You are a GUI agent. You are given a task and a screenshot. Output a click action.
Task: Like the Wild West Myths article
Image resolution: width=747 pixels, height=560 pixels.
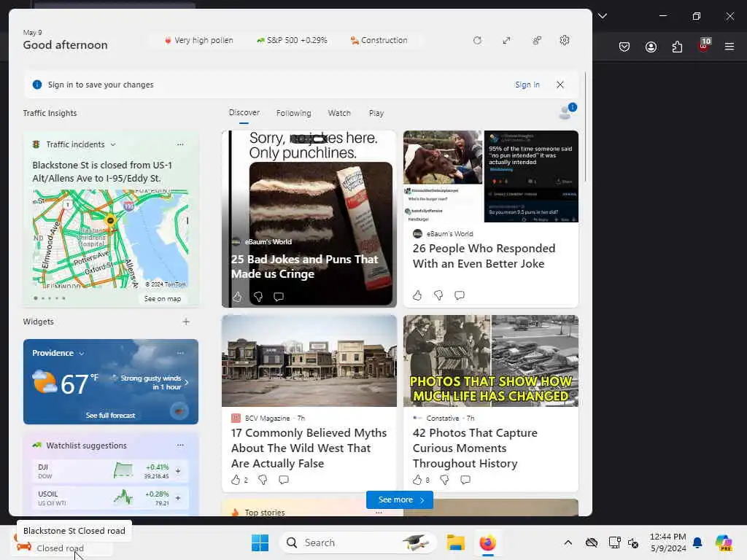236,480
